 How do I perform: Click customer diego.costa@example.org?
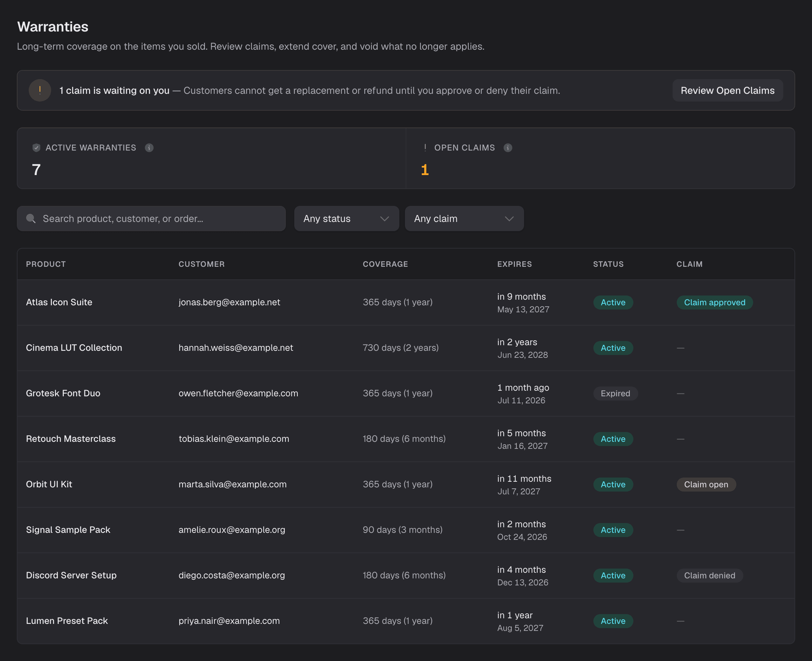click(232, 575)
